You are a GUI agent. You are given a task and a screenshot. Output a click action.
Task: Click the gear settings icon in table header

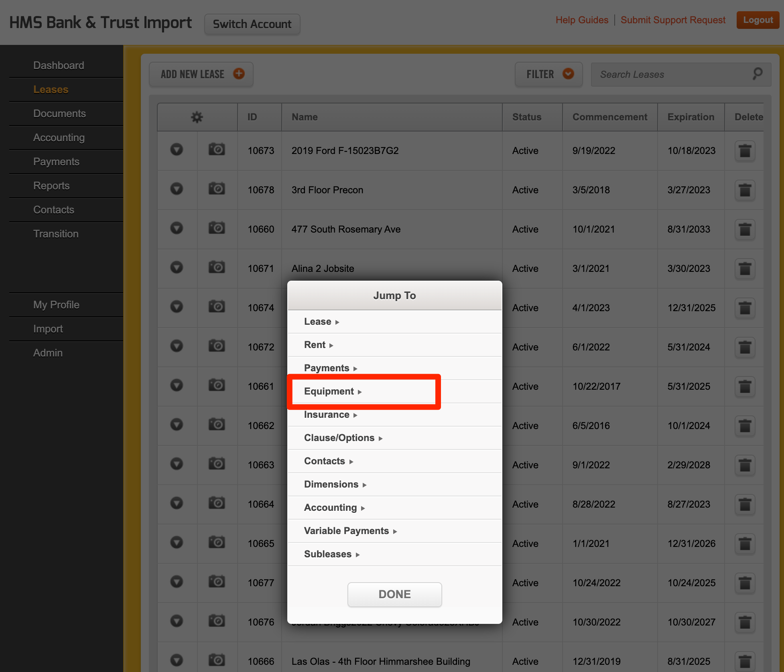197,117
